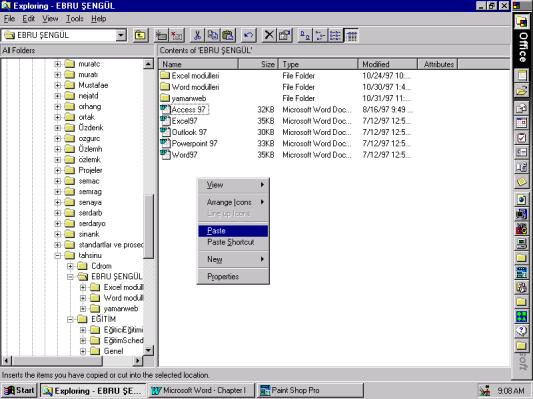Switch to List view in toolbar
The width and height of the screenshot is (533, 399).
tap(336, 35)
